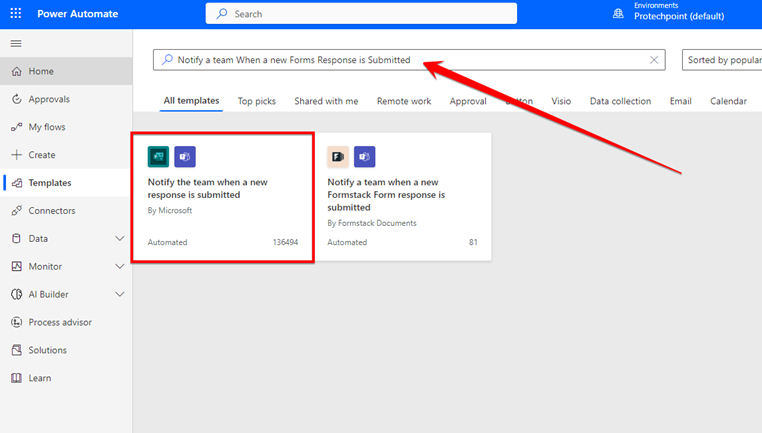Click the My flows icon
Screen dimensions: 762x433
(17, 127)
